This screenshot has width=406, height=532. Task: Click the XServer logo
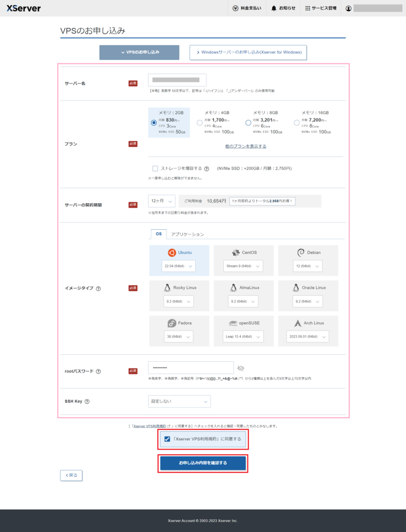pos(23,8)
